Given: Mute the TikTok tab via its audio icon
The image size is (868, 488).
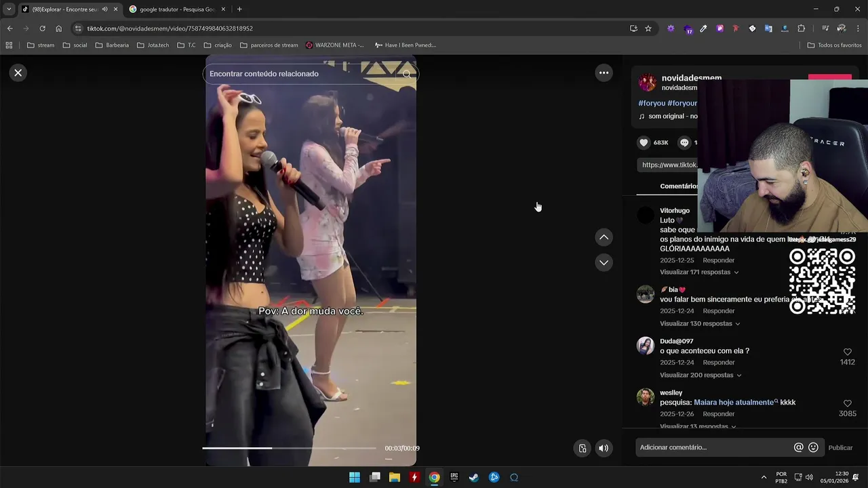Looking at the screenshot, I should click(x=104, y=9).
